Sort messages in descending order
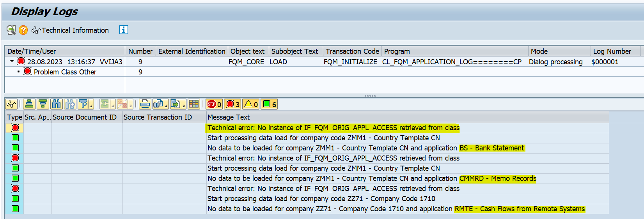The width and height of the screenshot is (644, 219). point(43,104)
